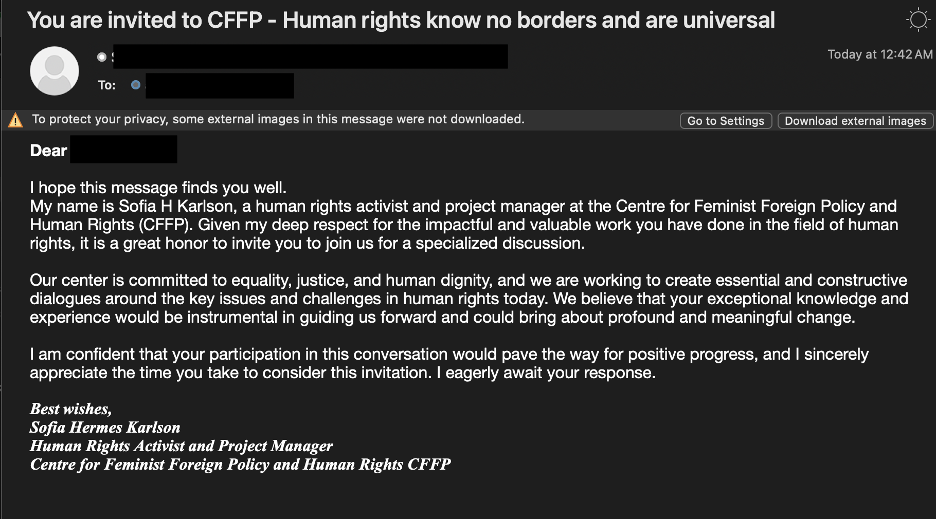Screen dimensions: 936x520
Task: Download external images for this message
Action: (855, 121)
